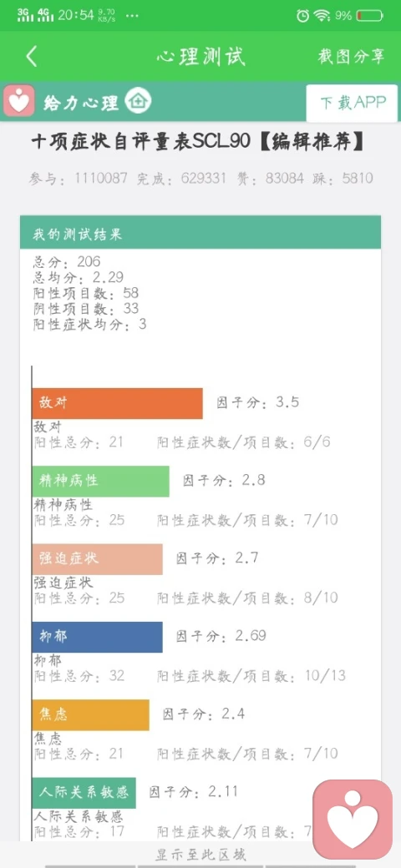Tap the floating pink heart app icon
The image size is (401, 868).
(x=353, y=820)
